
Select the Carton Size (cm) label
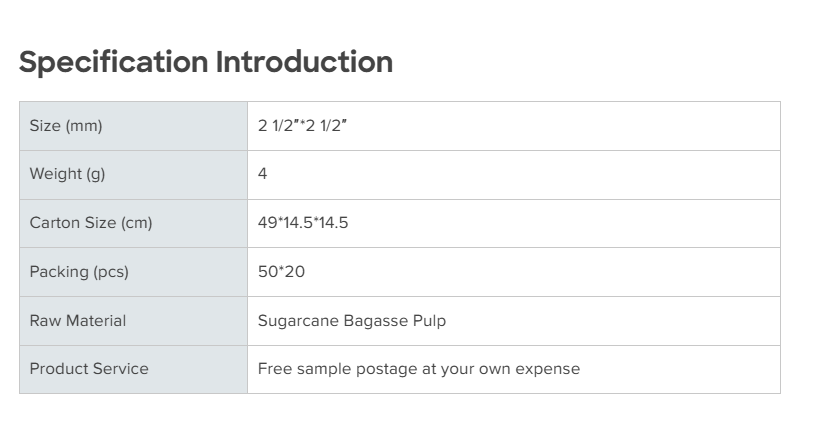(91, 223)
